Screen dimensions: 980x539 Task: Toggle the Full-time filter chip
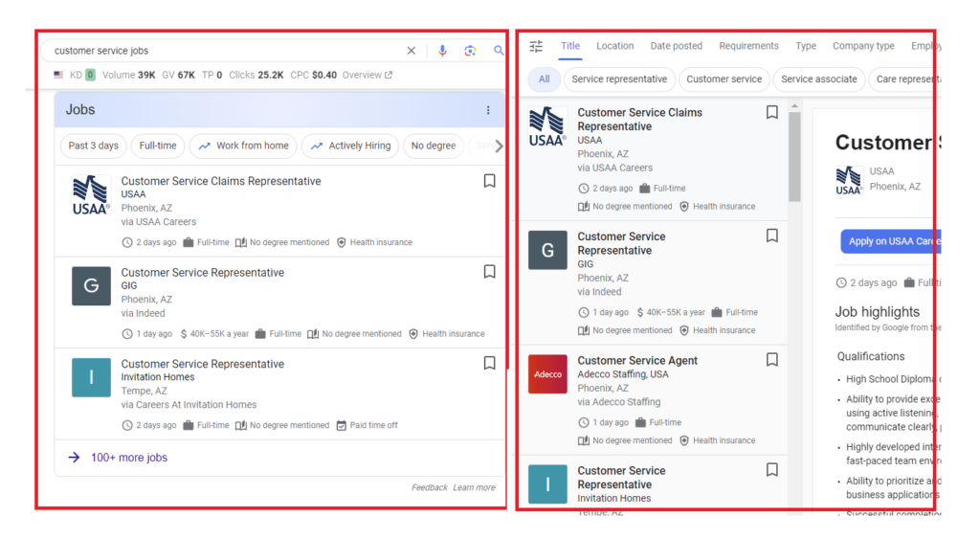158,146
